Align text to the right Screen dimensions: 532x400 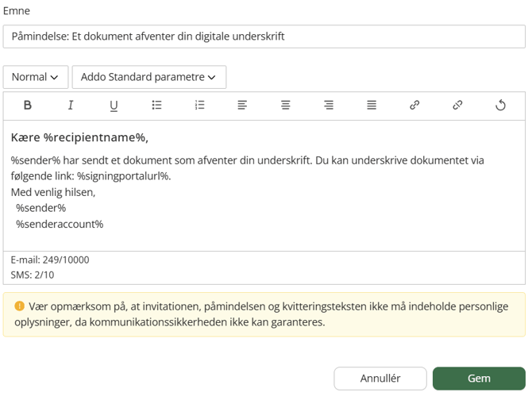(329, 106)
